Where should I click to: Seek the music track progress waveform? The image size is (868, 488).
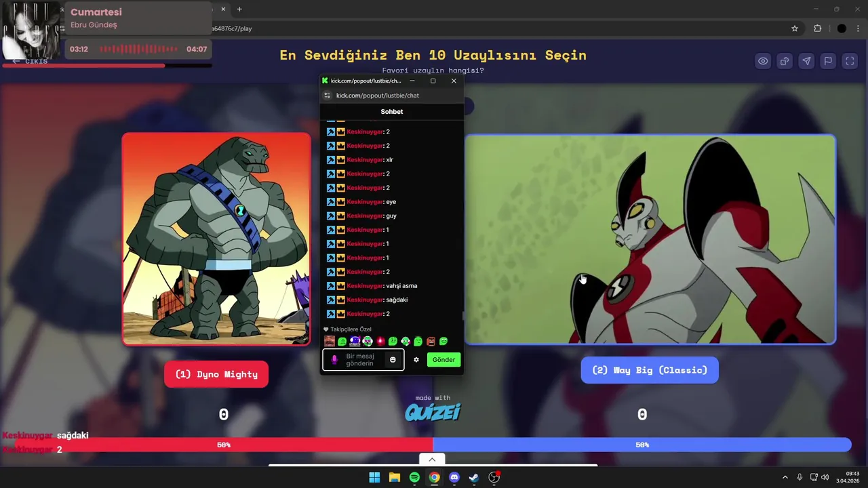click(x=139, y=49)
